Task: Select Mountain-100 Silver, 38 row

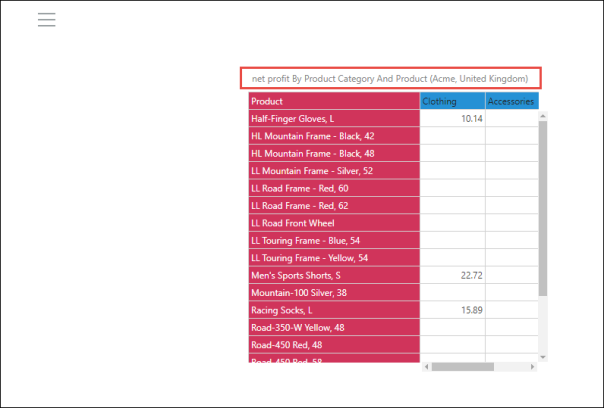Action: pos(333,293)
